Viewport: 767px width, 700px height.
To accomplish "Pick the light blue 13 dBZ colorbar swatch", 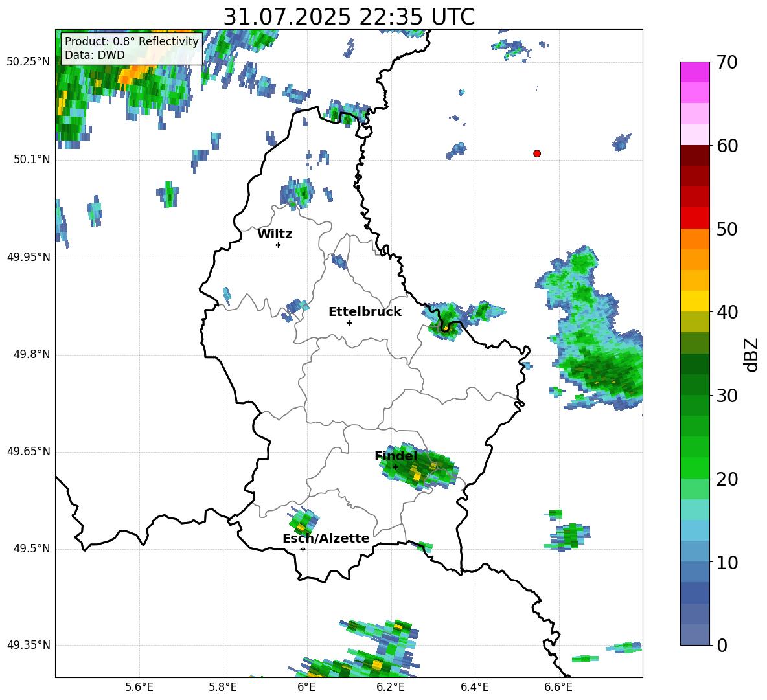I will 694,531.
